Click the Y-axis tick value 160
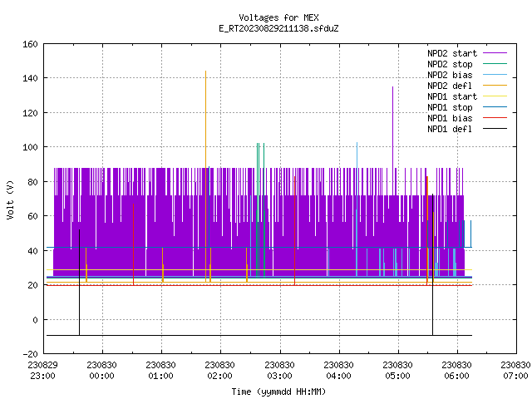The height and width of the screenshot is (399, 532). (30, 44)
